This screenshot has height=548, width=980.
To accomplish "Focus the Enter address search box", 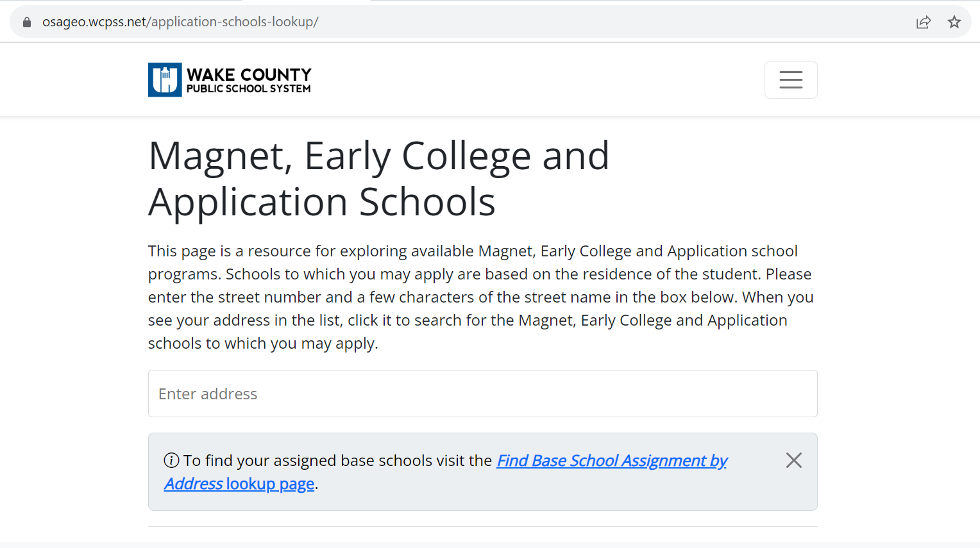I will click(482, 394).
